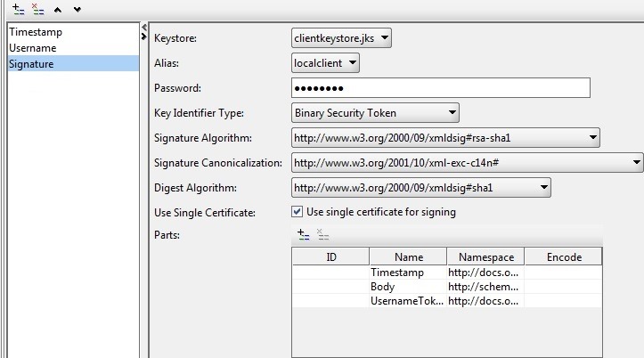
Task: Select Username entry in the list
Action: point(32,48)
